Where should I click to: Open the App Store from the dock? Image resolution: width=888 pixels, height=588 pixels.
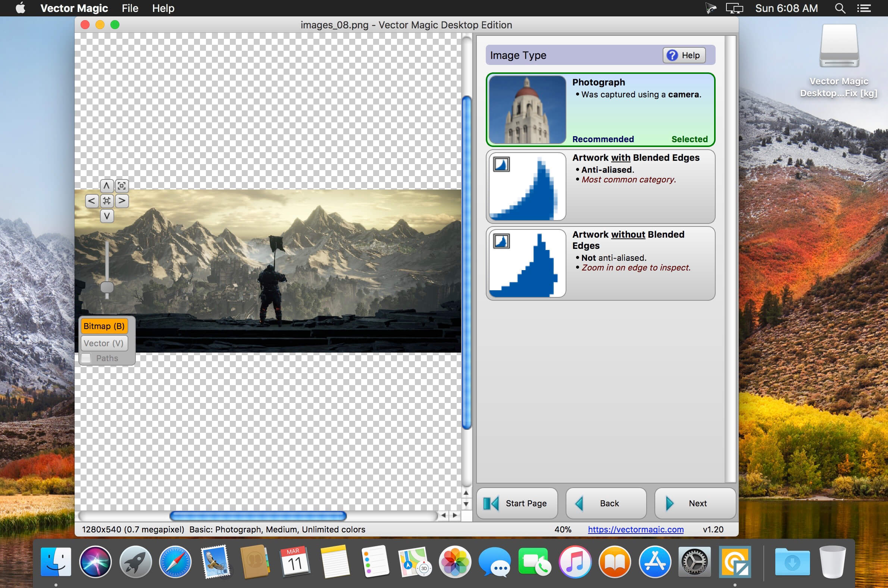point(654,562)
